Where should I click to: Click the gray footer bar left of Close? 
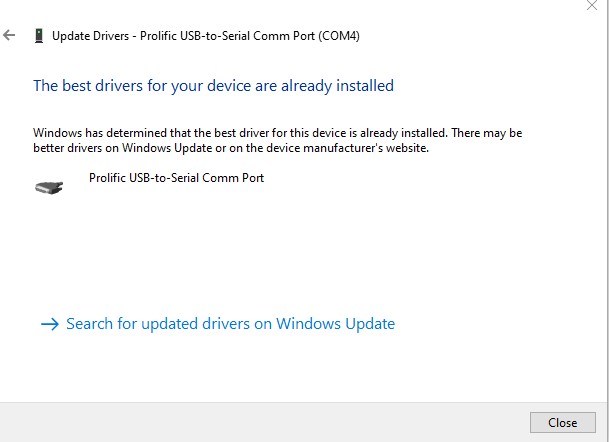point(264,422)
